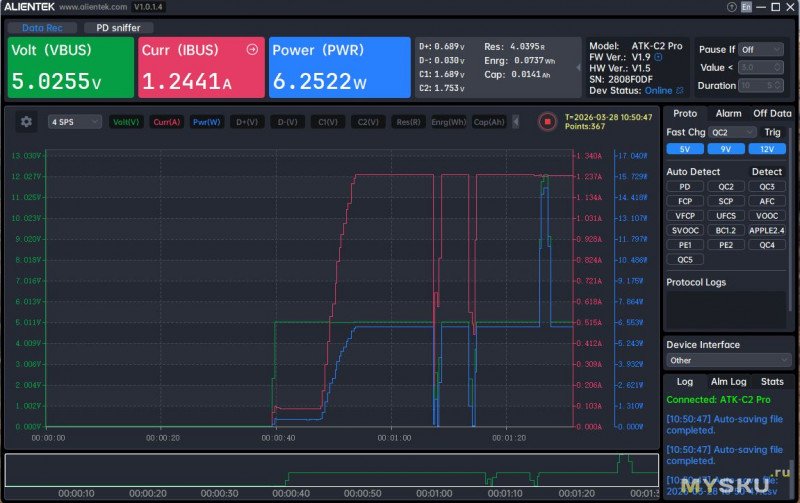Expand the Fast Chg QC2 protocol dropdown
This screenshot has width=800, height=503.
click(733, 132)
